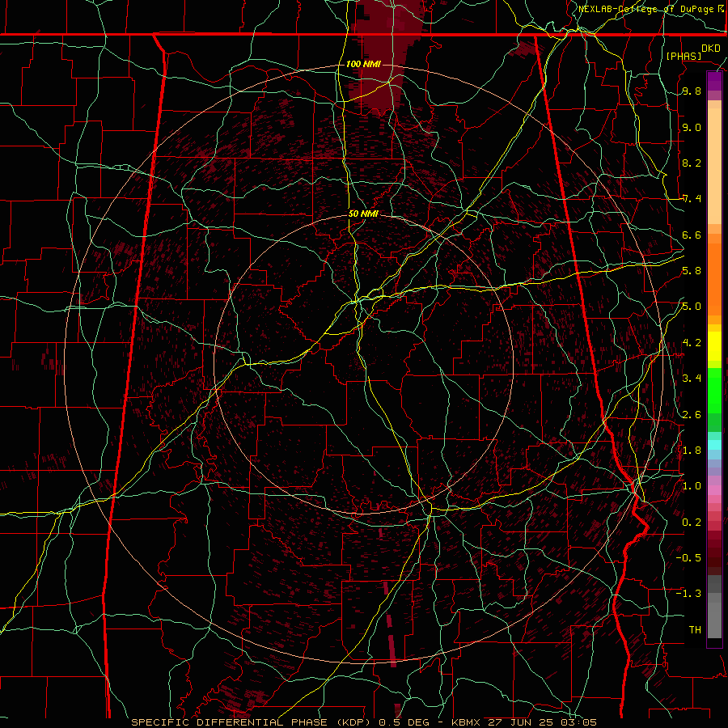Click the SPECIFIC DIFFERENTIAL PHASE (KDP) caption

point(252,722)
